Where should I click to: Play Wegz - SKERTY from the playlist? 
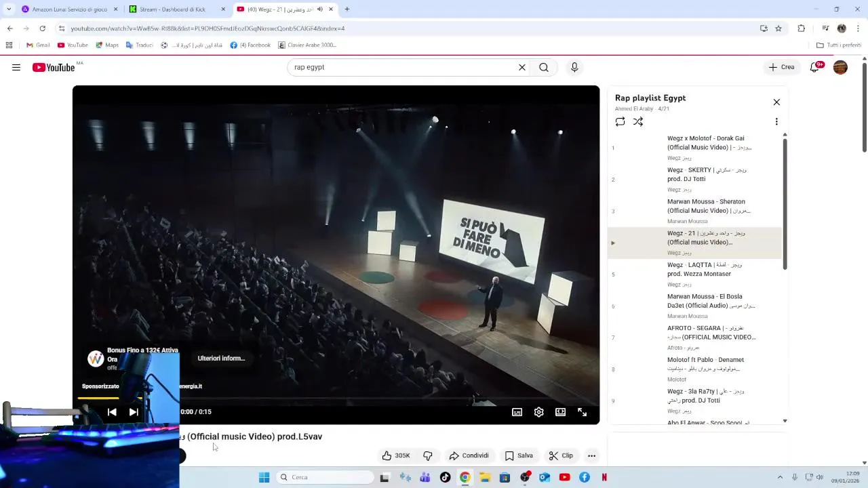(x=696, y=180)
